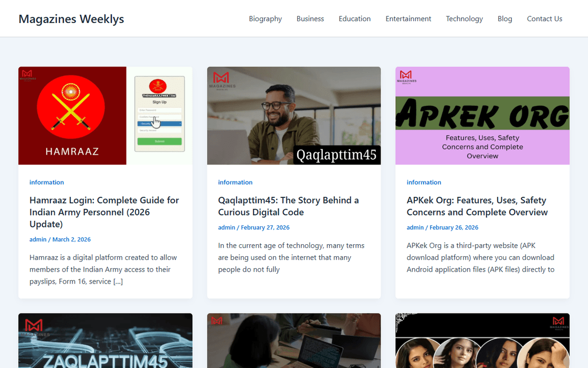Screen dimensions: 588x368
Task: Go to the Education section
Action: [354, 19]
